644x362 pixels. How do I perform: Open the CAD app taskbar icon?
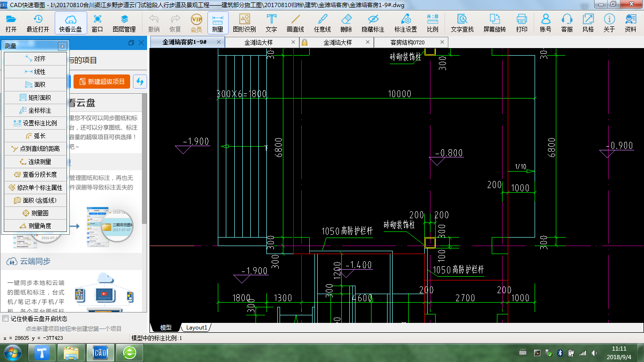point(100,353)
